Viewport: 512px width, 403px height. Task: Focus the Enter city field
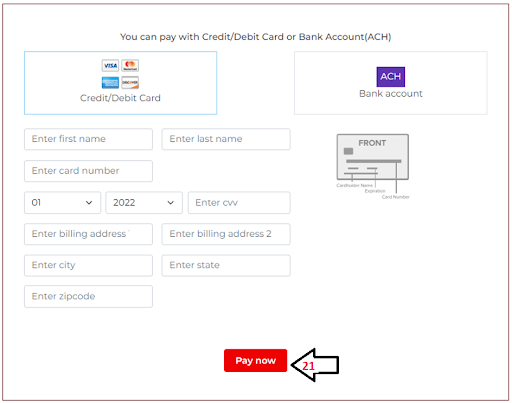coord(88,265)
